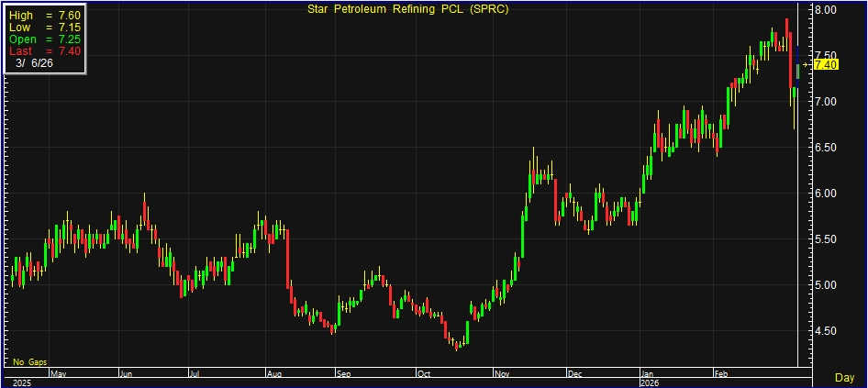Click the 8.00 price axis label
Screen dimensions: 868x388
(826, 10)
